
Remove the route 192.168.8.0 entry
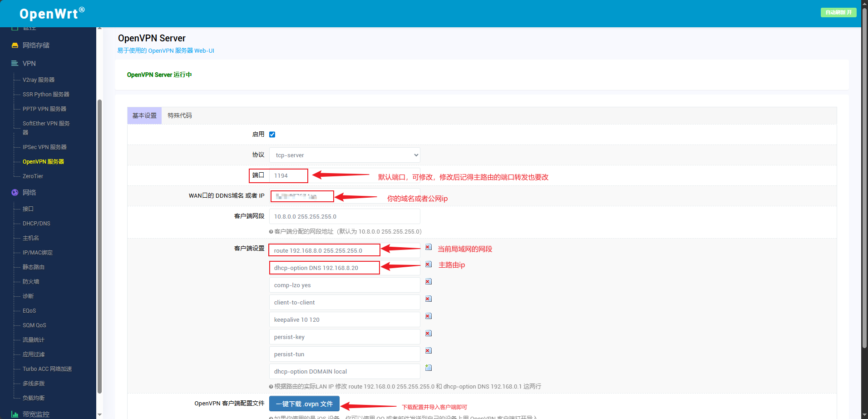428,247
